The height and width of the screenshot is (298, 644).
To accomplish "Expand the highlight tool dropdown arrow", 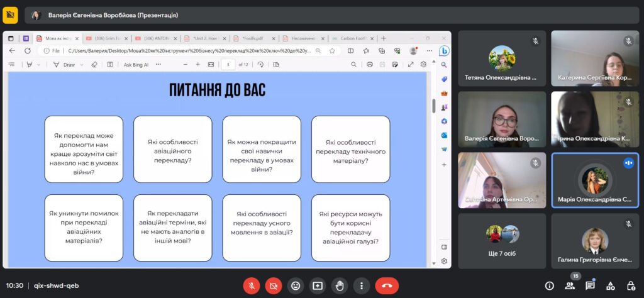I will 39,64.
